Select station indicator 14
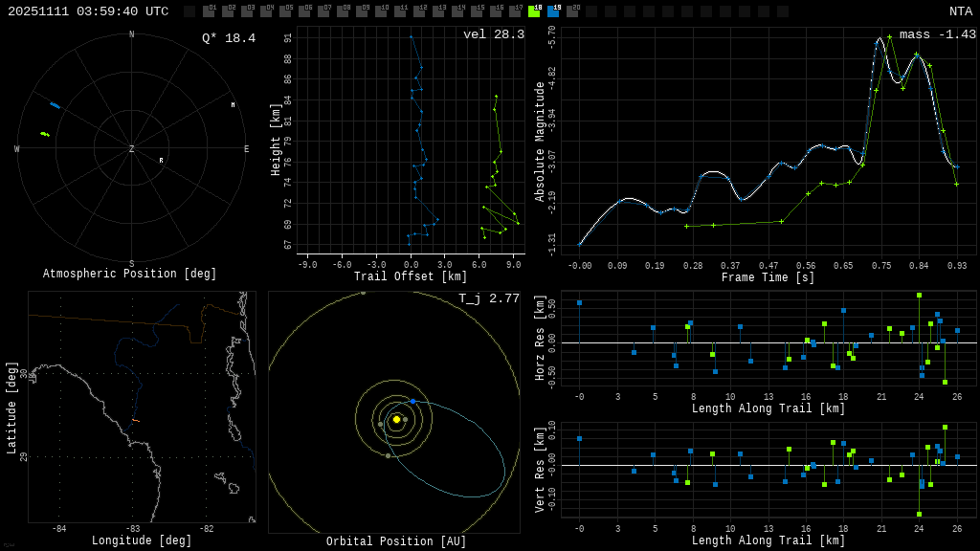The image size is (980, 551). [x=457, y=11]
